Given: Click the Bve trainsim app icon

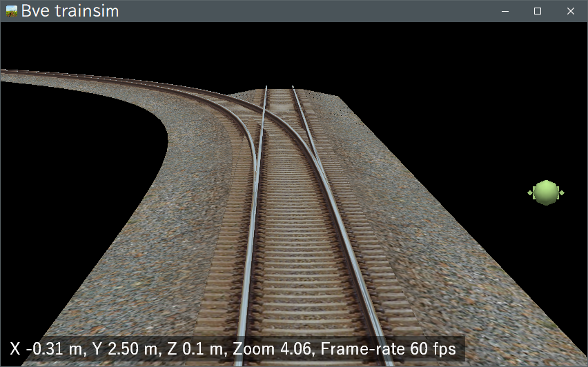Looking at the screenshot, I should click(x=12, y=11).
